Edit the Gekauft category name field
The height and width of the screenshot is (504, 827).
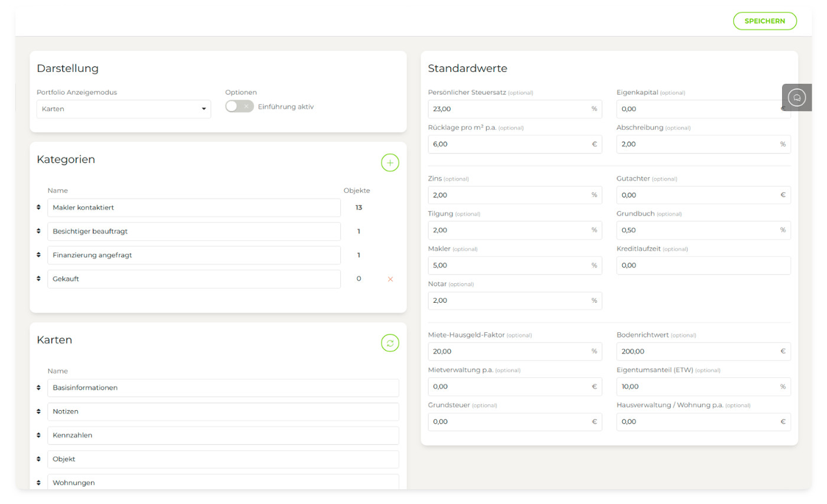(x=194, y=279)
